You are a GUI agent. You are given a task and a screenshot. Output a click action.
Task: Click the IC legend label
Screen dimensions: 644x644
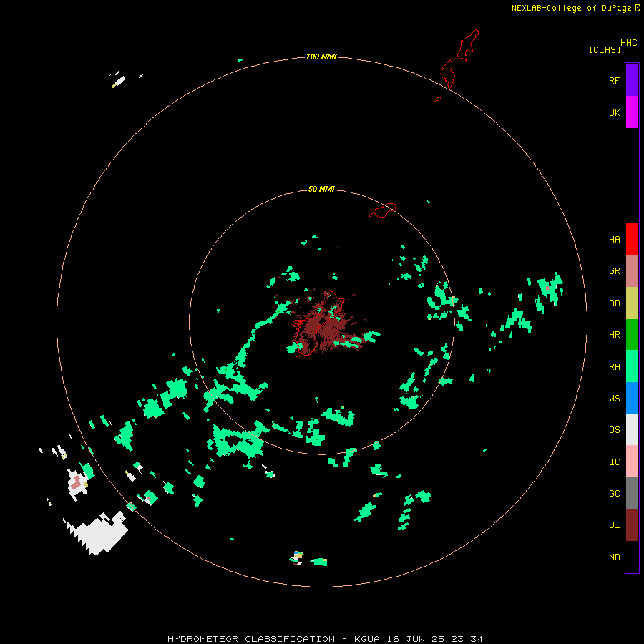click(x=614, y=462)
